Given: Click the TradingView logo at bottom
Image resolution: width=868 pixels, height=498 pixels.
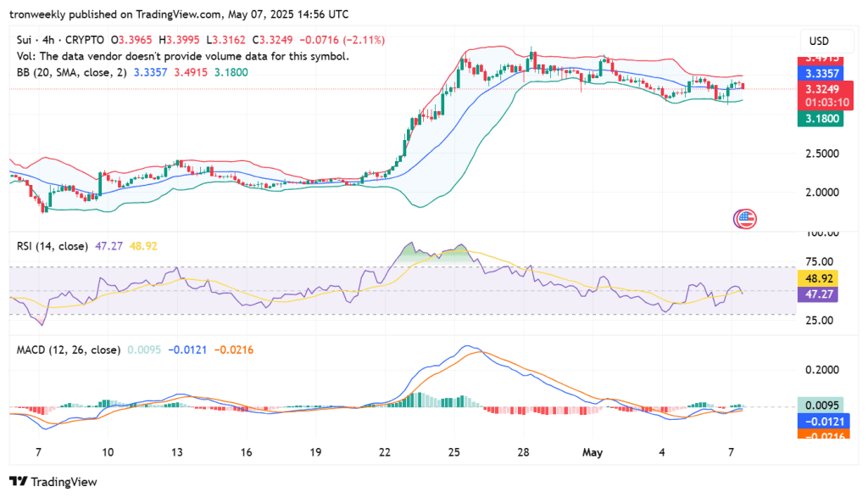Looking at the screenshot, I should point(53,482).
